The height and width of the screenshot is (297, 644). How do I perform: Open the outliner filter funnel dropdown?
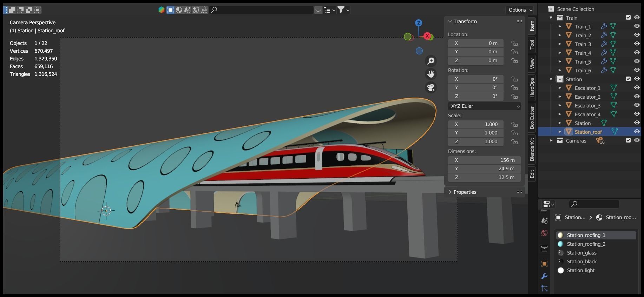pos(343,10)
